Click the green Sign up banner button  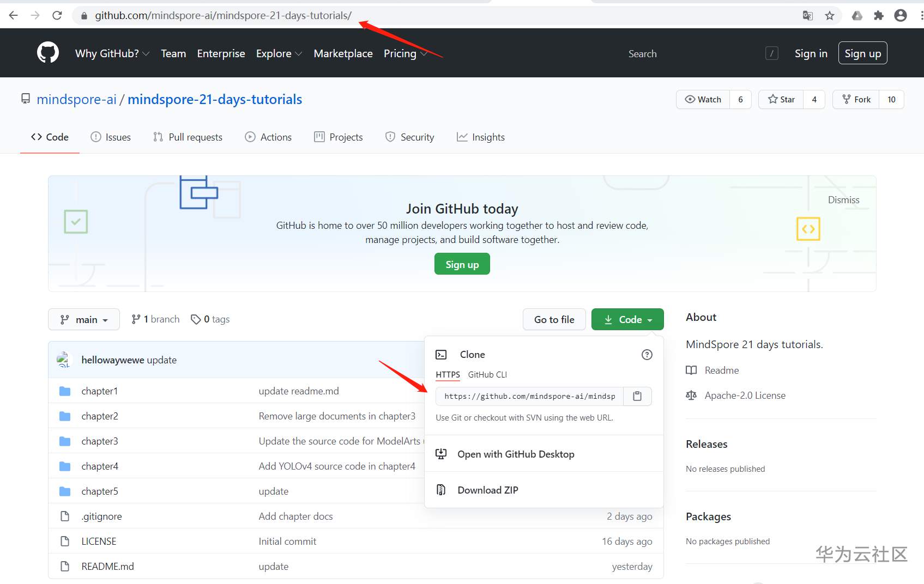pos(462,264)
